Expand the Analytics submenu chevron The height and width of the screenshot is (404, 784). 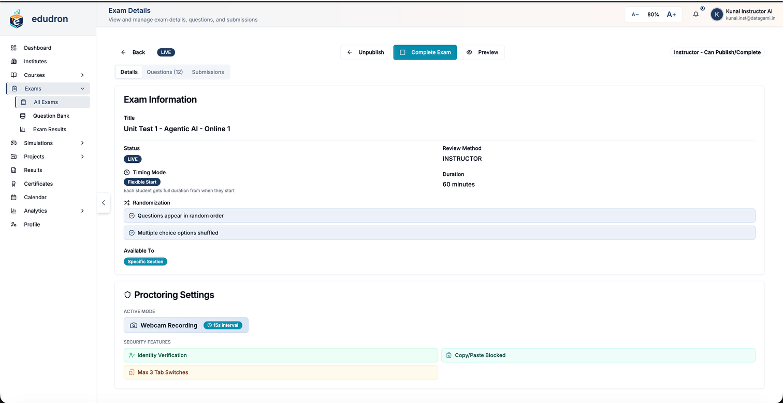[82, 211]
